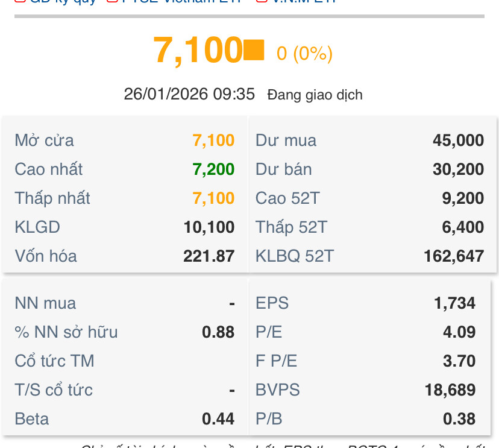The width and height of the screenshot is (499, 448).
Task: Open the V.N.M ETF link
Action: [x=303, y=2]
